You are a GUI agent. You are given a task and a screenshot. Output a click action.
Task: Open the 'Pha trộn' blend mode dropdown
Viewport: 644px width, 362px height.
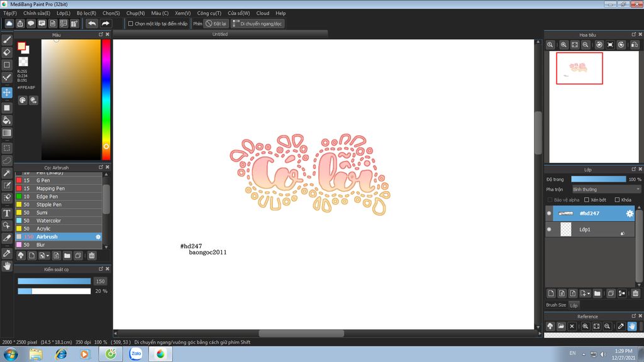[606, 189]
